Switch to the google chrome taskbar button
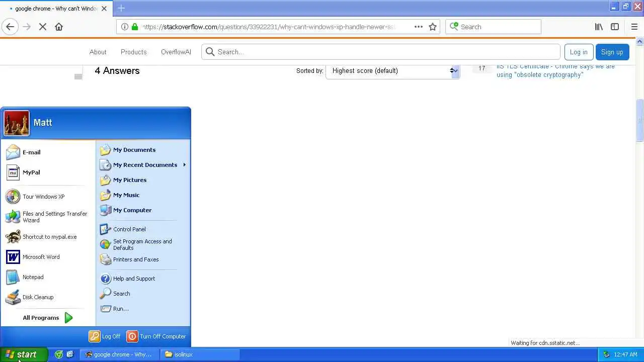The height and width of the screenshot is (362, 644). 120,354
